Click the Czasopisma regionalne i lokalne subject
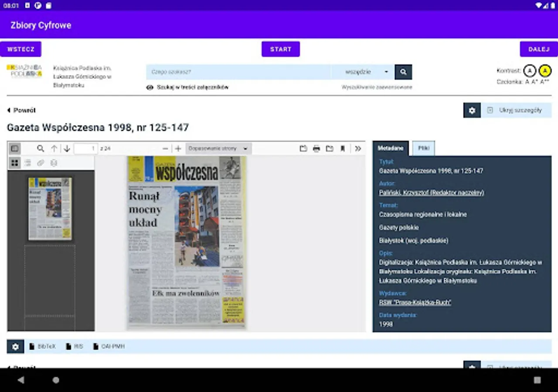The height and width of the screenshot is (392, 558). 423,214
